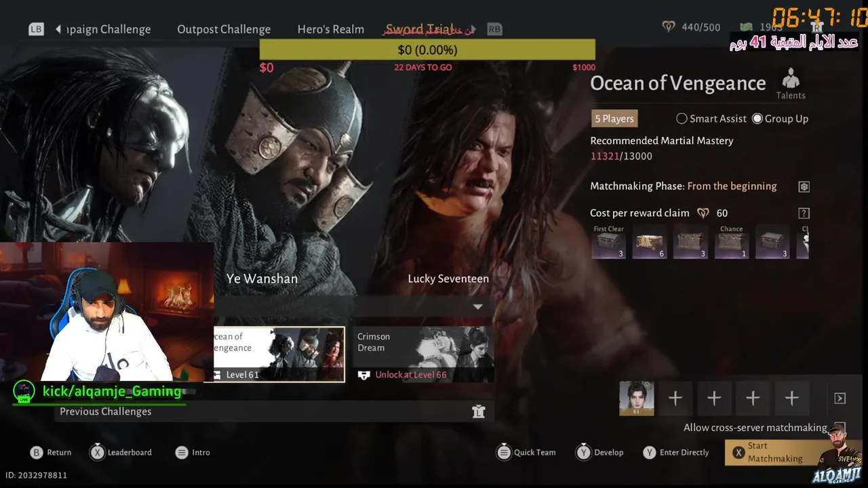
Task: Switch to the Campaign Challenge tab
Action: (x=108, y=29)
